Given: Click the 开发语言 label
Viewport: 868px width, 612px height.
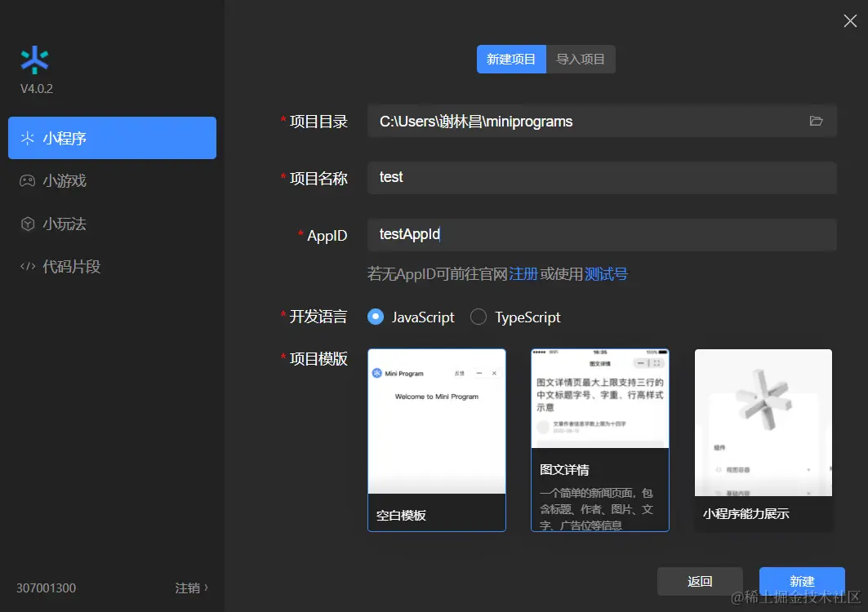Looking at the screenshot, I should pos(318,317).
